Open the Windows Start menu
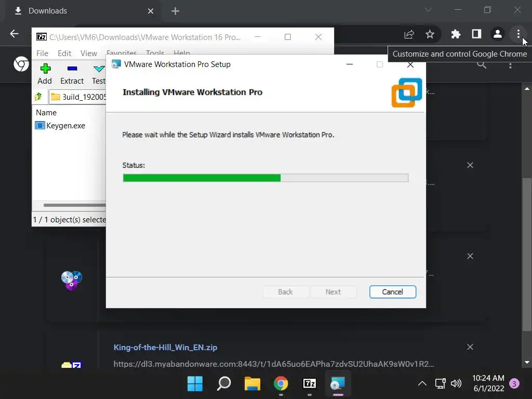Viewport: 532px width, 399px height. click(x=195, y=384)
